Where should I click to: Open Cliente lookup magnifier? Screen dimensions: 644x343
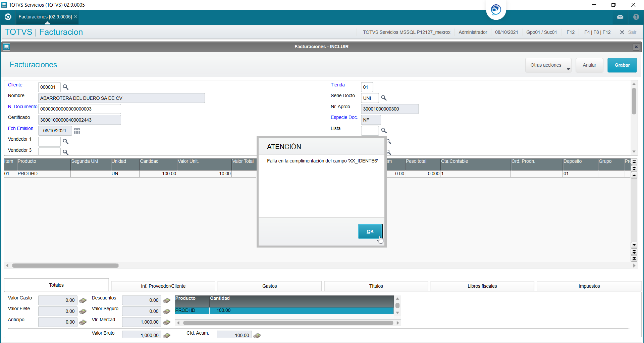(66, 87)
